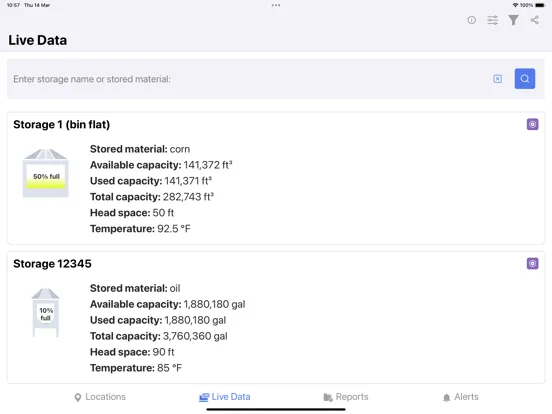Tap the three-dot multitasking control at top
Image resolution: width=552 pixels, height=414 pixels.
(x=276, y=5)
